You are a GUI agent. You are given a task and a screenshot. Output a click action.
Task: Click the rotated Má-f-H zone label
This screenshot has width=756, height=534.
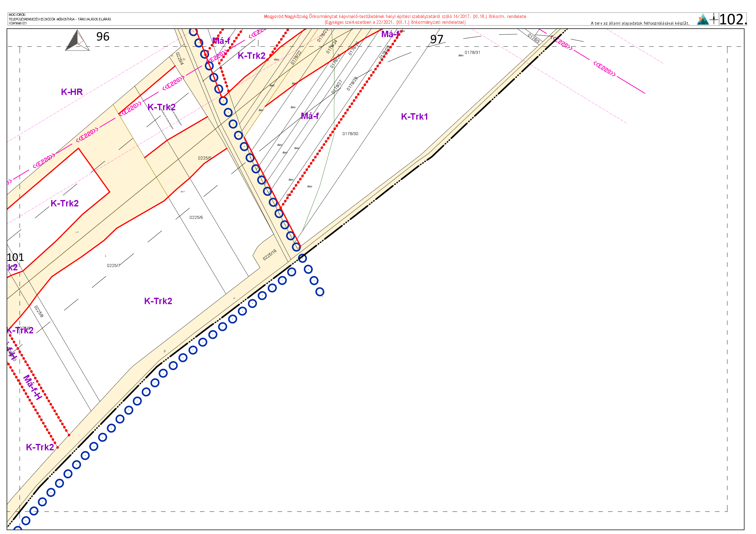coord(33,387)
